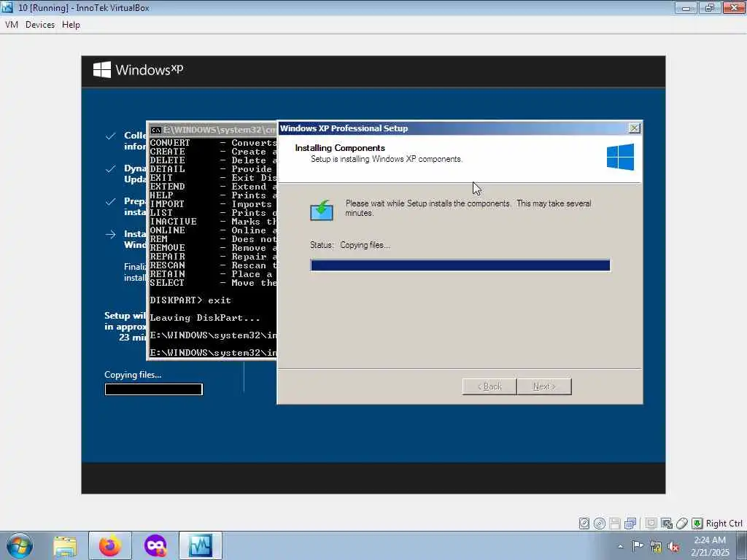Click the 'Installing Components' heading

[x=340, y=148]
